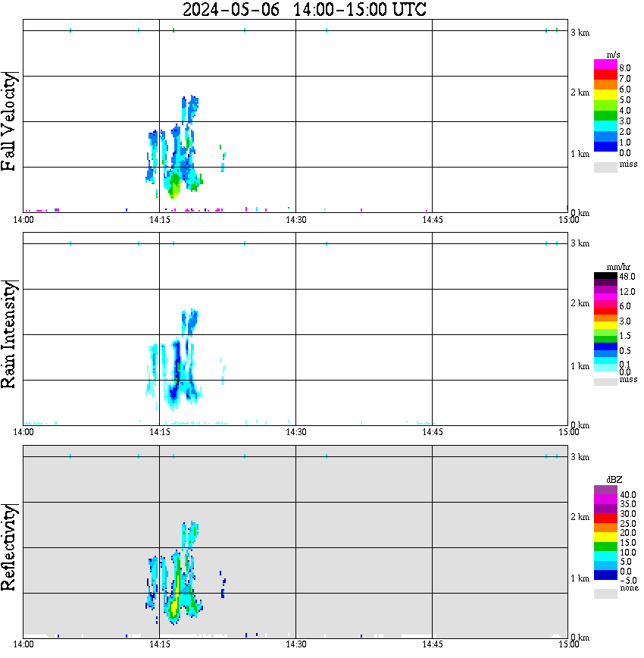Click the Reflectivity axis label

[8, 547]
